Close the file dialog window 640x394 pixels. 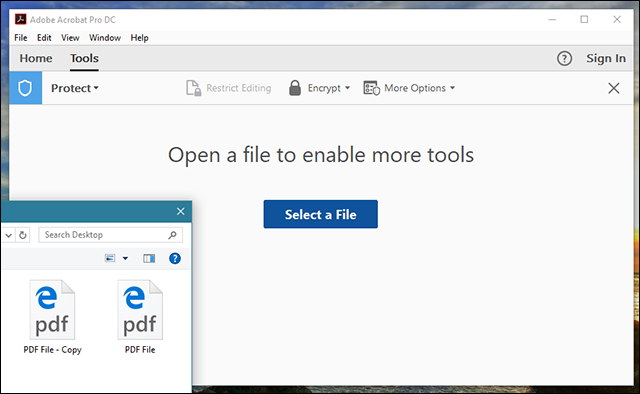(x=180, y=211)
